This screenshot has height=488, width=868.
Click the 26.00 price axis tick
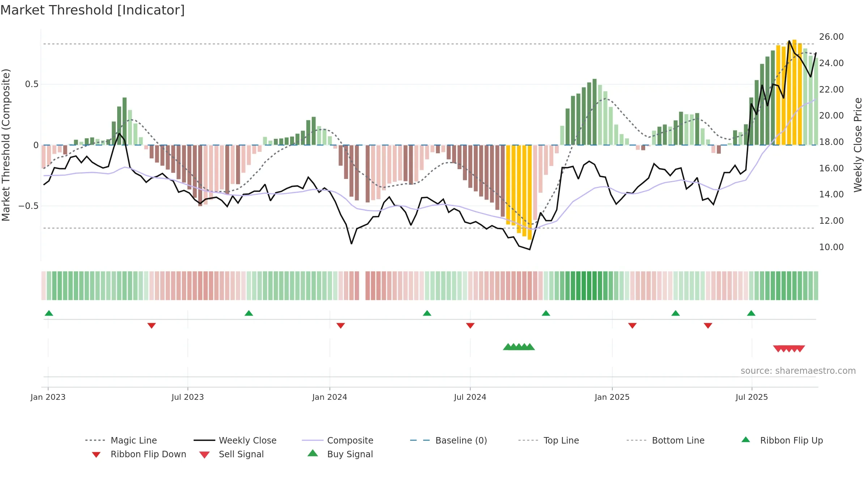click(831, 37)
